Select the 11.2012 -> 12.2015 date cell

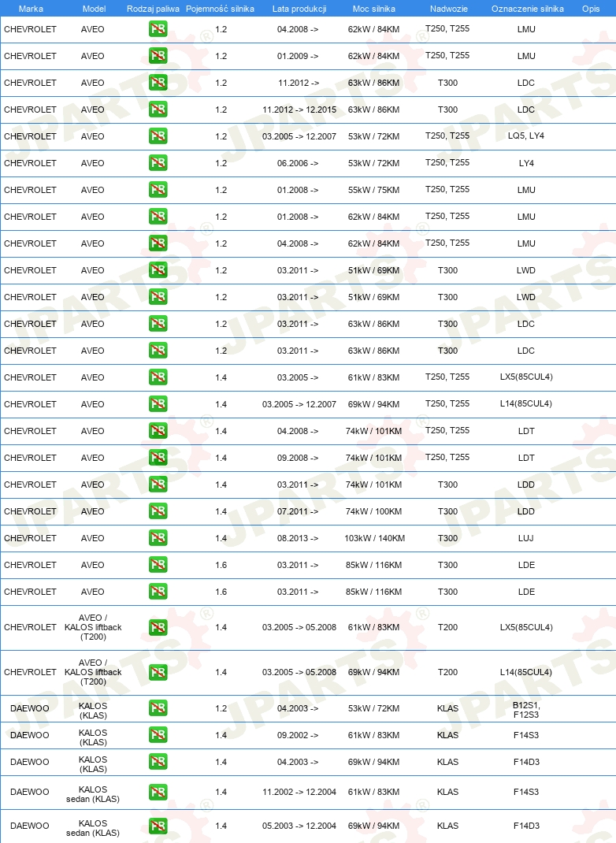(299, 110)
